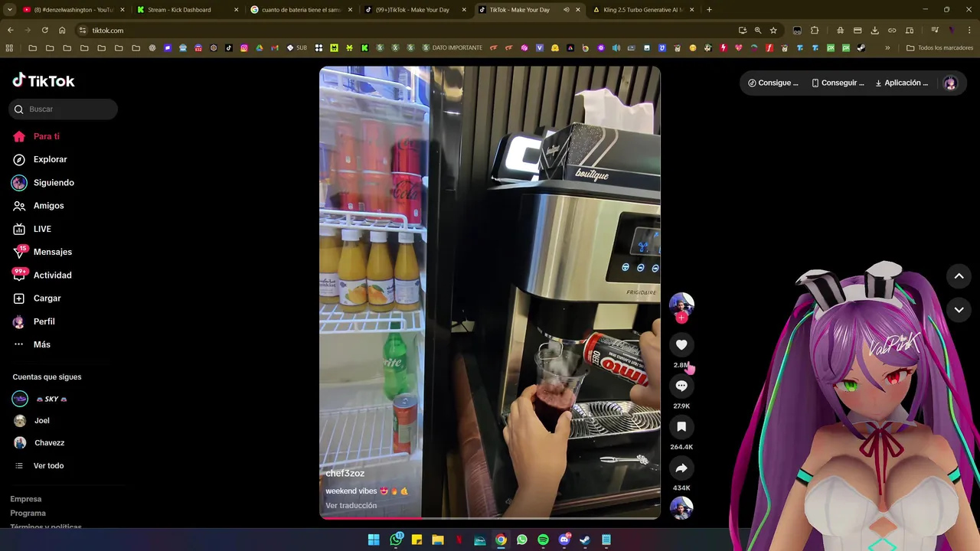Expand the Empresa footer section
The image size is (980, 551).
[x=26, y=499]
